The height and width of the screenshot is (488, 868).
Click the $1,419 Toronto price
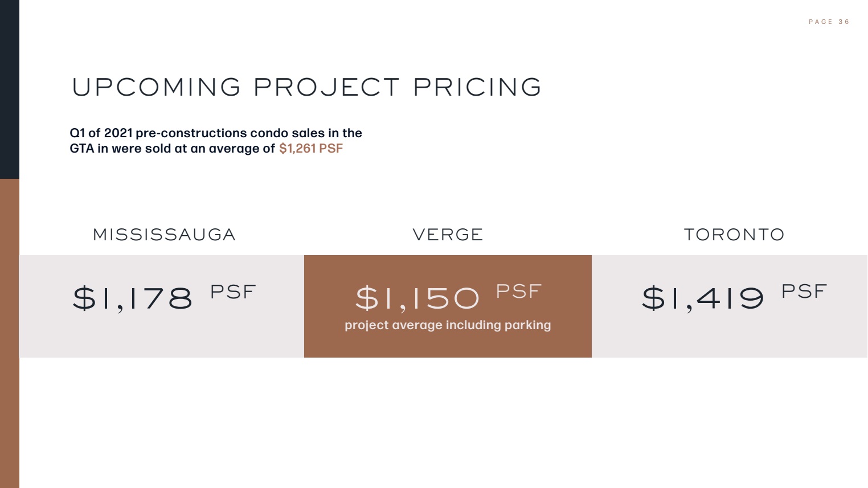(703, 298)
